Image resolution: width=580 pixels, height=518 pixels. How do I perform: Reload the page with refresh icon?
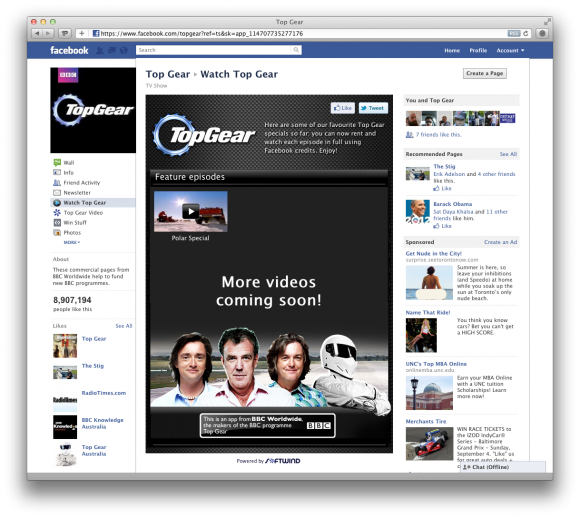525,34
